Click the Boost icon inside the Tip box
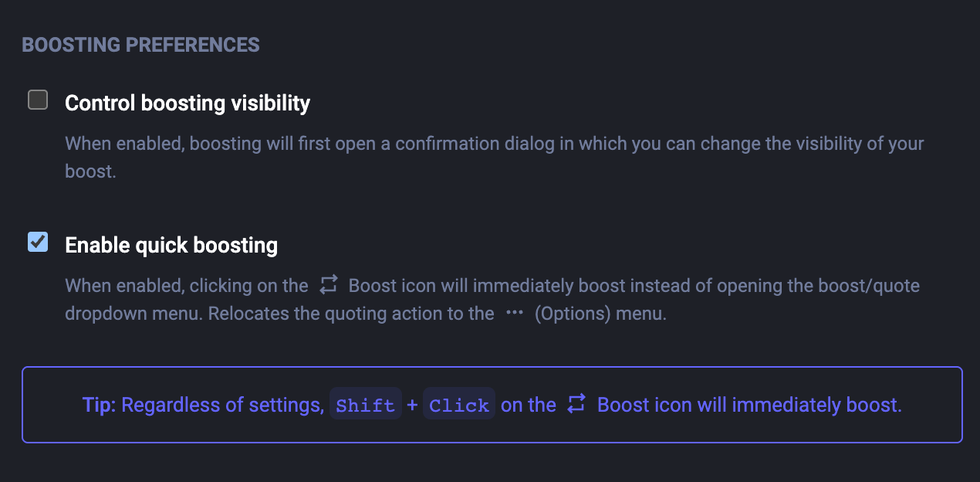The image size is (980, 482). point(576,404)
